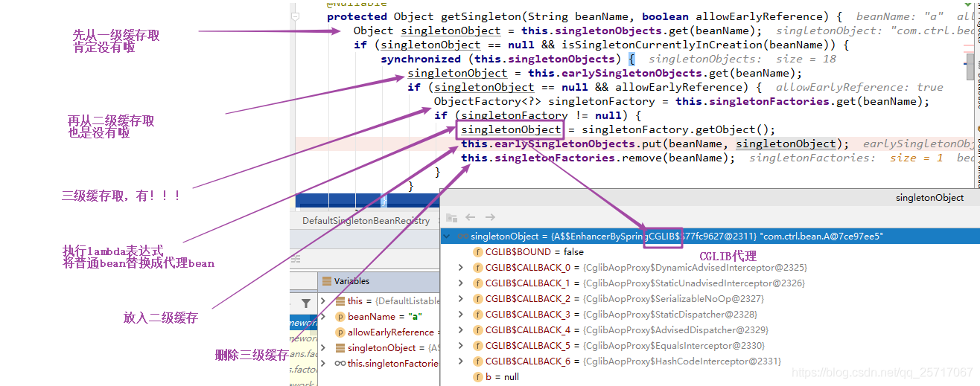The image size is (980, 386).
Task: Click the forward arrow in inspect popup toolbar
Action: click(x=490, y=217)
